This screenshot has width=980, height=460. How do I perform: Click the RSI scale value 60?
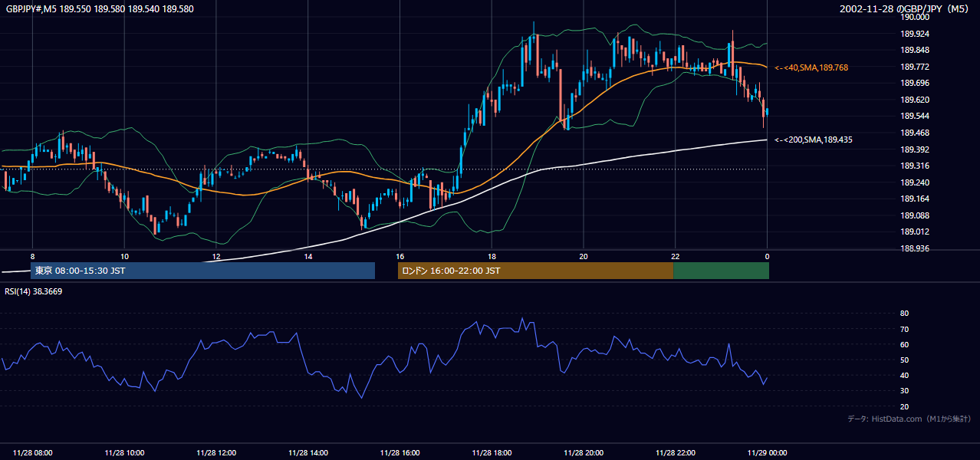click(904, 344)
